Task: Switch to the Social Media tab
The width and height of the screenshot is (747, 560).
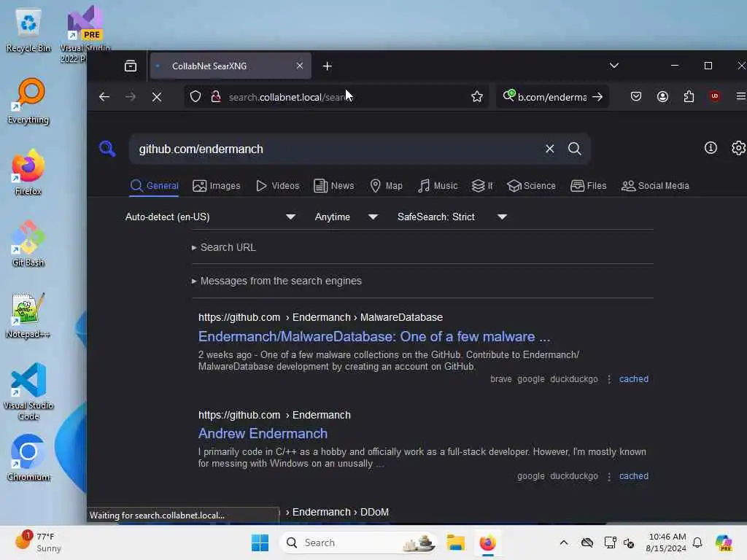Action: tap(655, 186)
